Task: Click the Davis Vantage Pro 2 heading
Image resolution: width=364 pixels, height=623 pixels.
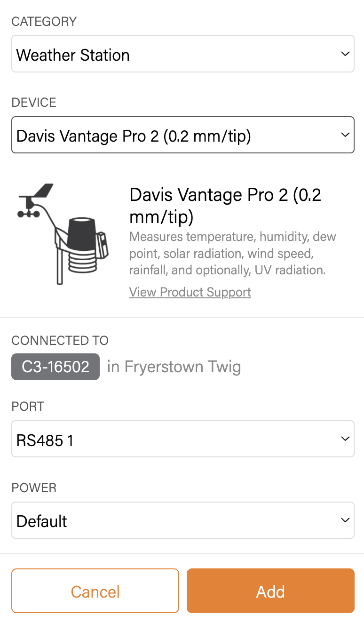Action: (x=225, y=205)
